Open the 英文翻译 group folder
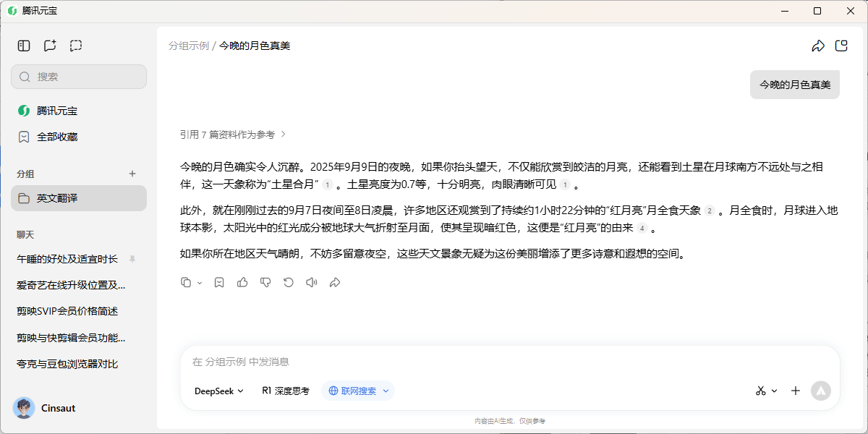This screenshot has height=434, width=868. tap(79, 198)
